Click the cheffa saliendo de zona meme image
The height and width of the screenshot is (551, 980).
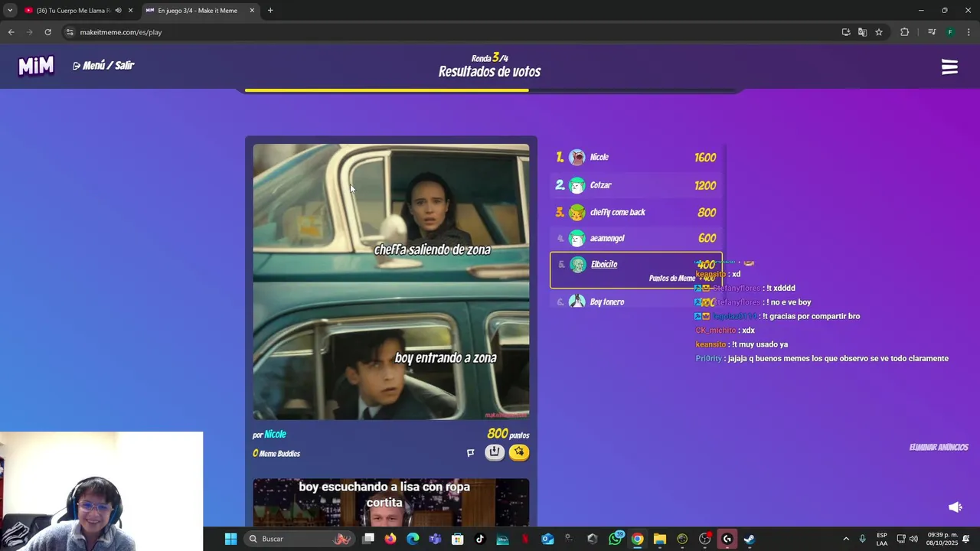pos(391,282)
